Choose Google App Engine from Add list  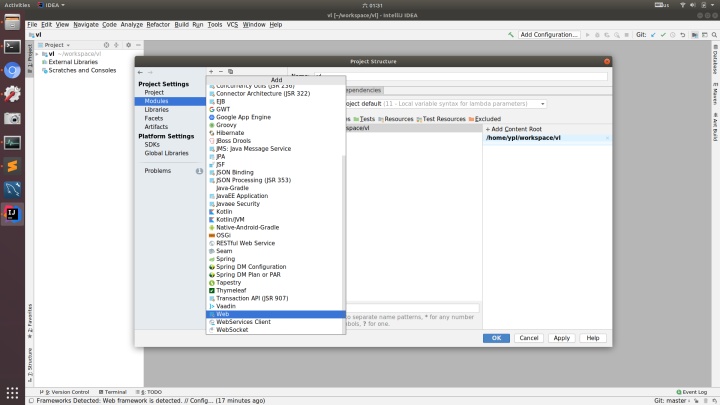point(276,117)
